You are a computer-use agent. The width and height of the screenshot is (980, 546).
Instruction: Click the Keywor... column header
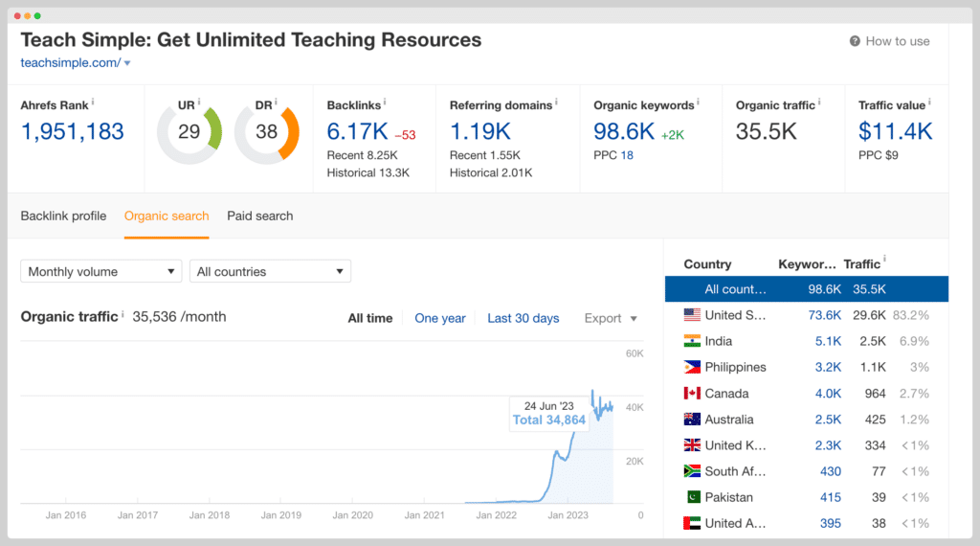pos(807,264)
